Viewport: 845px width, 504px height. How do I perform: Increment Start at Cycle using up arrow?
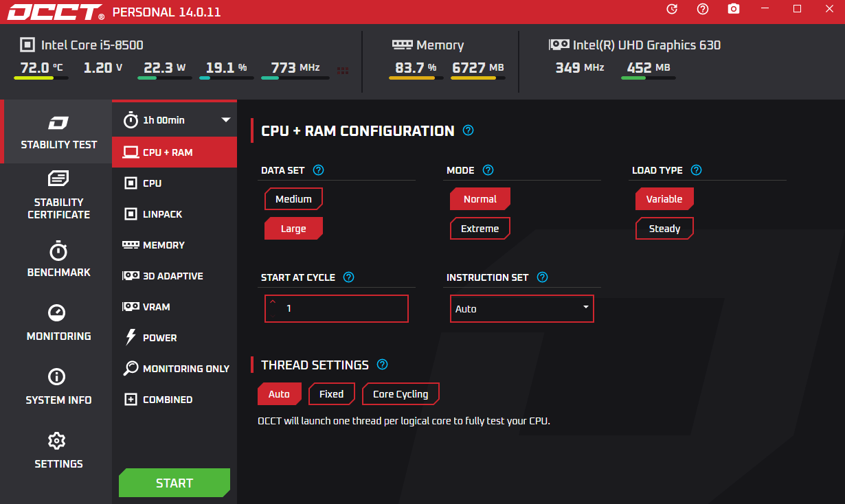(273, 302)
